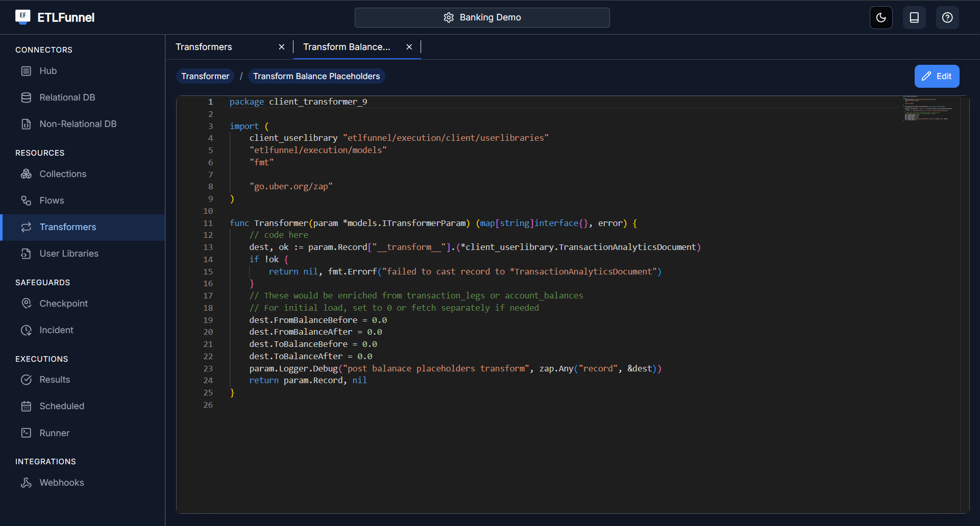Screen dimensions: 980x526
Task: Show execution Results
Action: [x=55, y=380]
